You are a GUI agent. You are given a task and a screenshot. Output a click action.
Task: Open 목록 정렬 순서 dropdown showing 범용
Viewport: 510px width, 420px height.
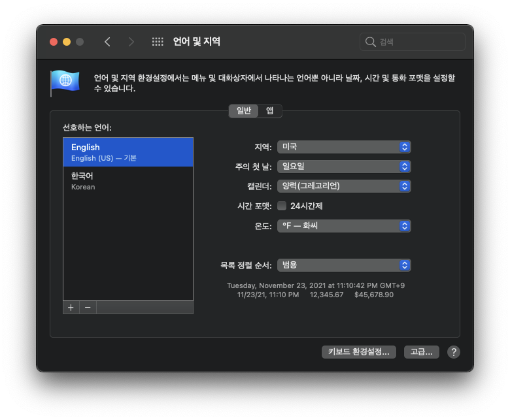tap(344, 265)
